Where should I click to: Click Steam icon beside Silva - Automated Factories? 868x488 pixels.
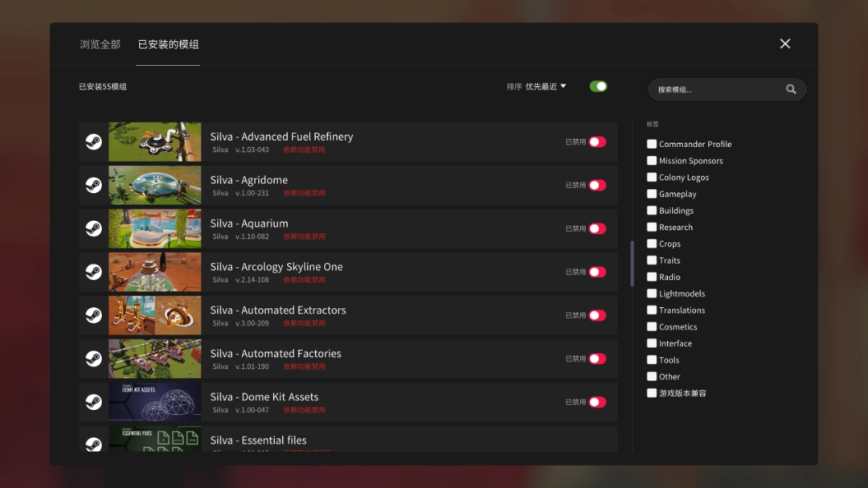coord(93,359)
